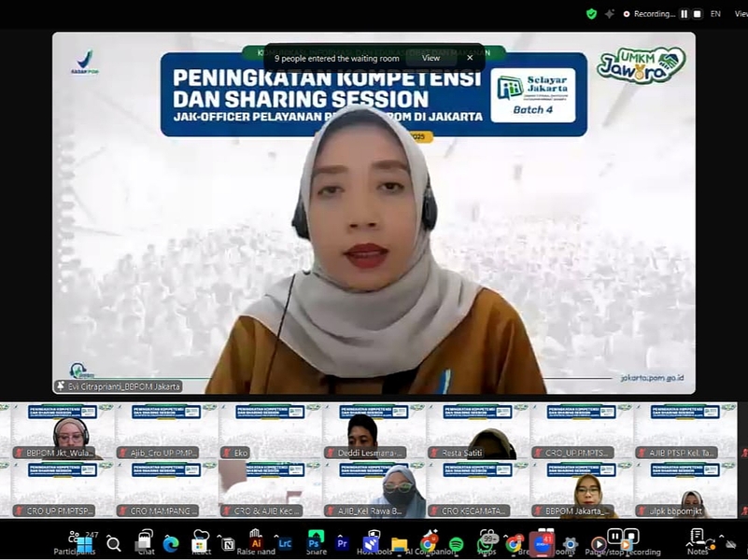Open the Raise hand toolbar control

click(256, 543)
